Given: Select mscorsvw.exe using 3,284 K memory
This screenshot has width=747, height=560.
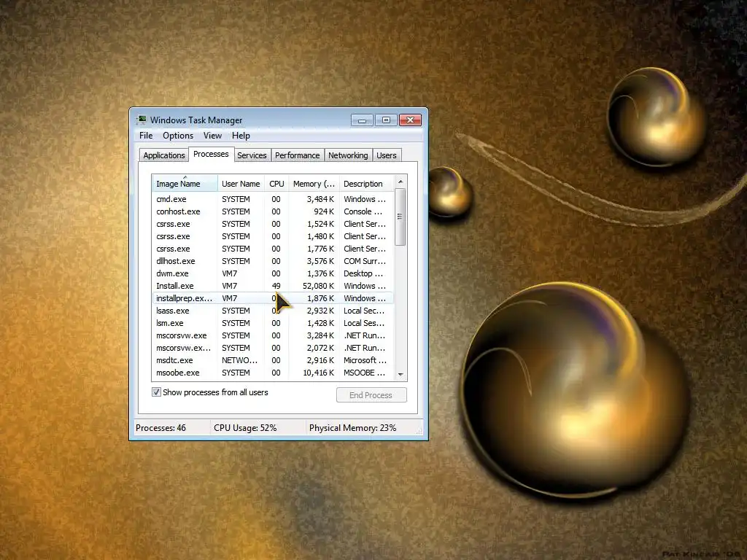Looking at the screenshot, I should tap(273, 335).
